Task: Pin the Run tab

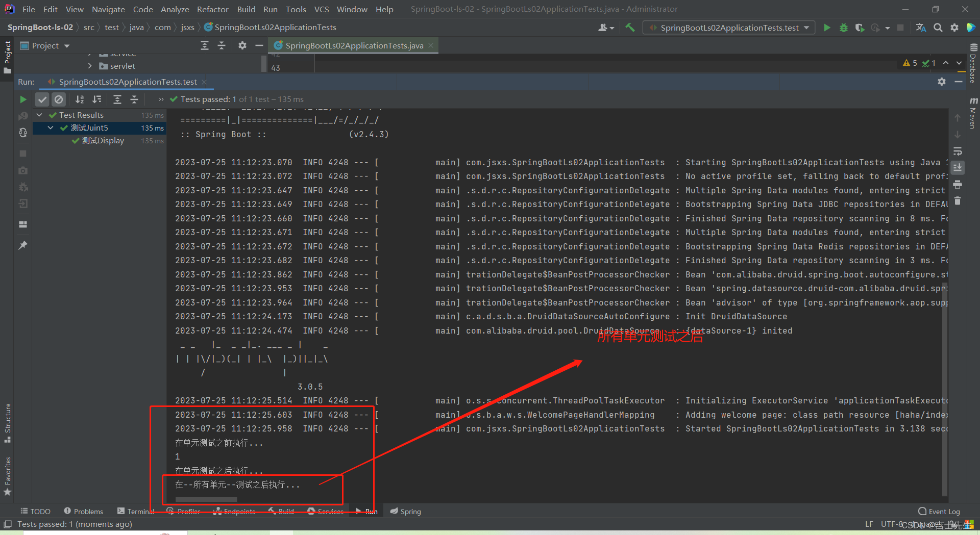Action: click(23, 245)
